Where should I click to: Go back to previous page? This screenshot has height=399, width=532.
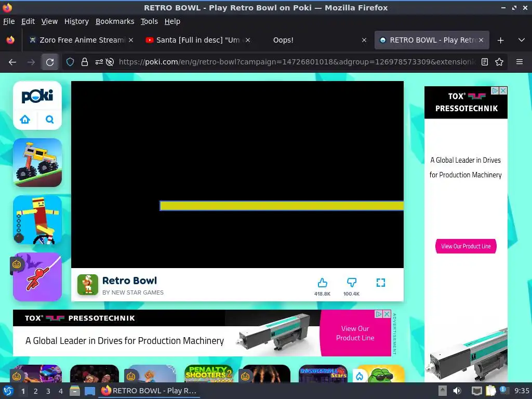click(12, 62)
